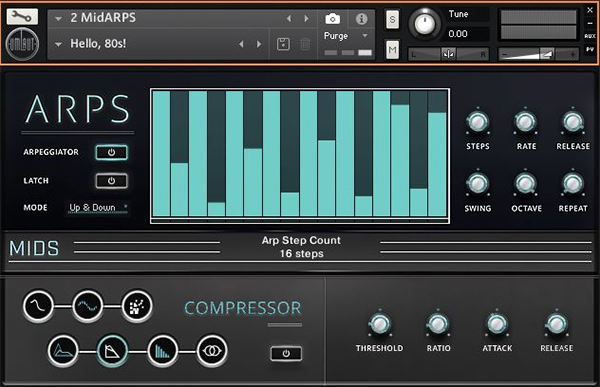Click the Repeat knob
This screenshot has height=387, width=600.
[x=573, y=184]
